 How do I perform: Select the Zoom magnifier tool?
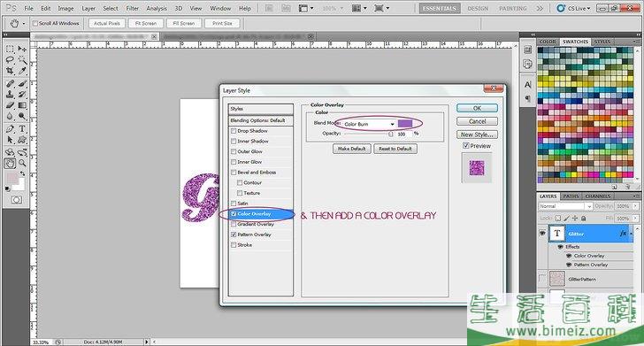(22, 163)
